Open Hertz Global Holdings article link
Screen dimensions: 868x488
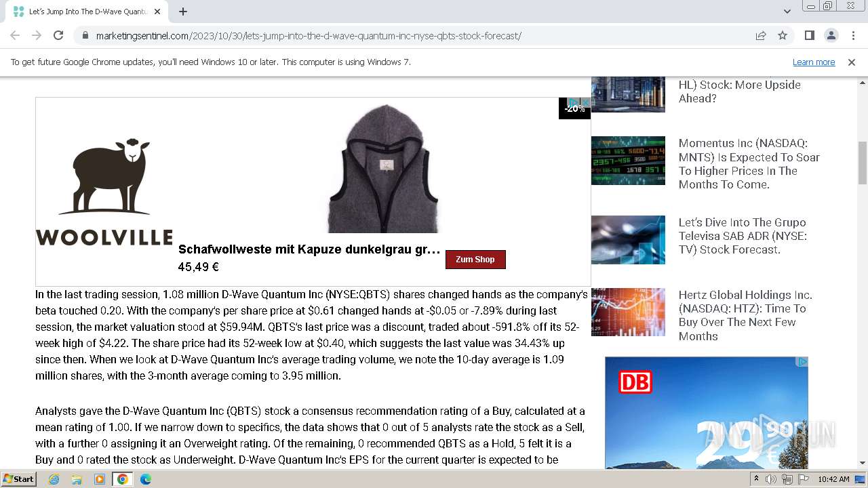[745, 315]
